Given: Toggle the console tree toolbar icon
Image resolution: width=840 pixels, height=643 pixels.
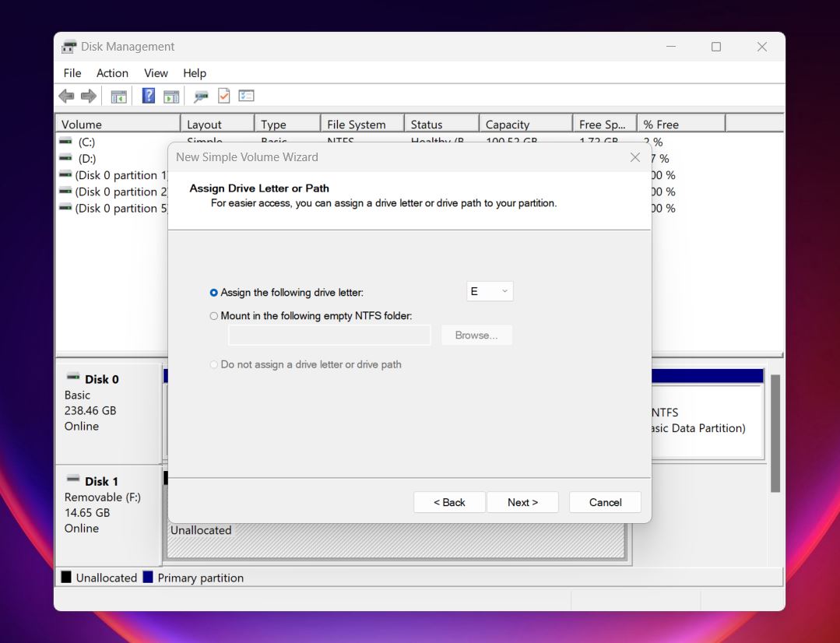Looking at the screenshot, I should point(118,97).
